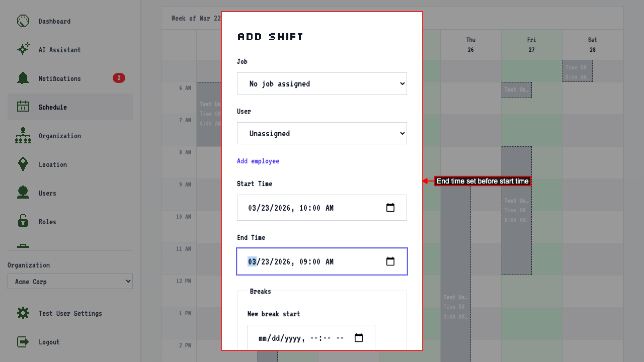Open End Time calendar picker icon
This screenshot has height=362, width=644.
390,261
